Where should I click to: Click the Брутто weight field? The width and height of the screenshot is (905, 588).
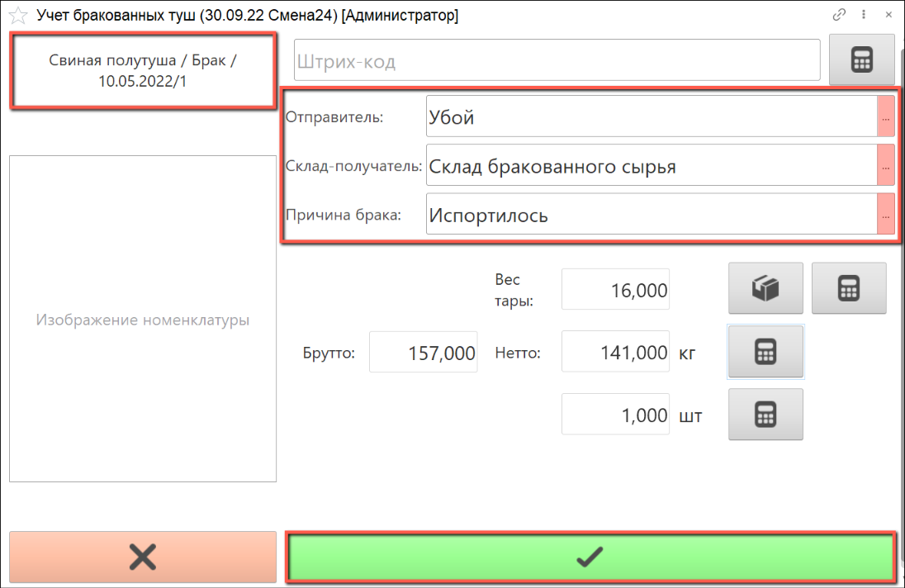click(x=423, y=353)
